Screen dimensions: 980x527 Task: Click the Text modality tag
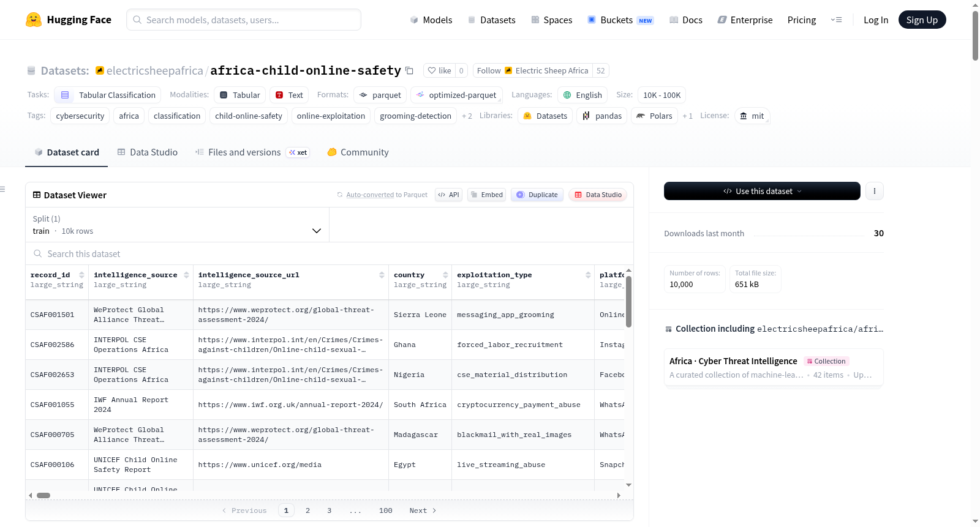coord(289,95)
